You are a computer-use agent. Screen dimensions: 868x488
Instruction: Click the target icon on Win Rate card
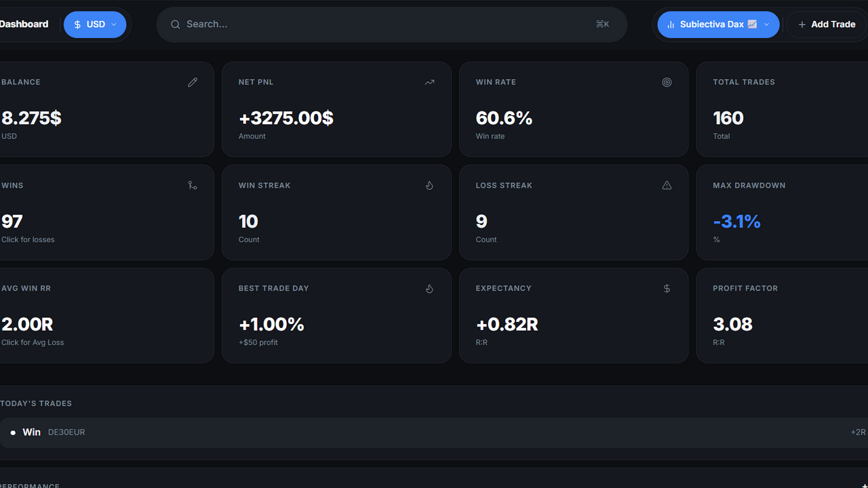click(x=667, y=82)
